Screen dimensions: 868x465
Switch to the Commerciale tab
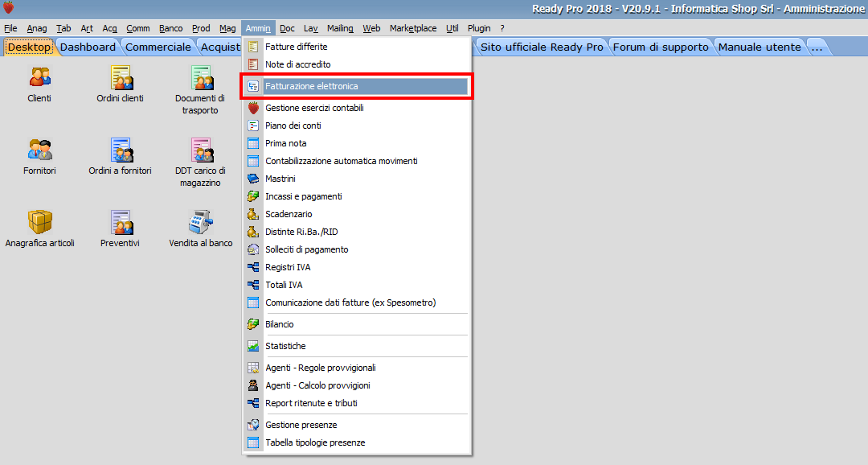(x=158, y=47)
